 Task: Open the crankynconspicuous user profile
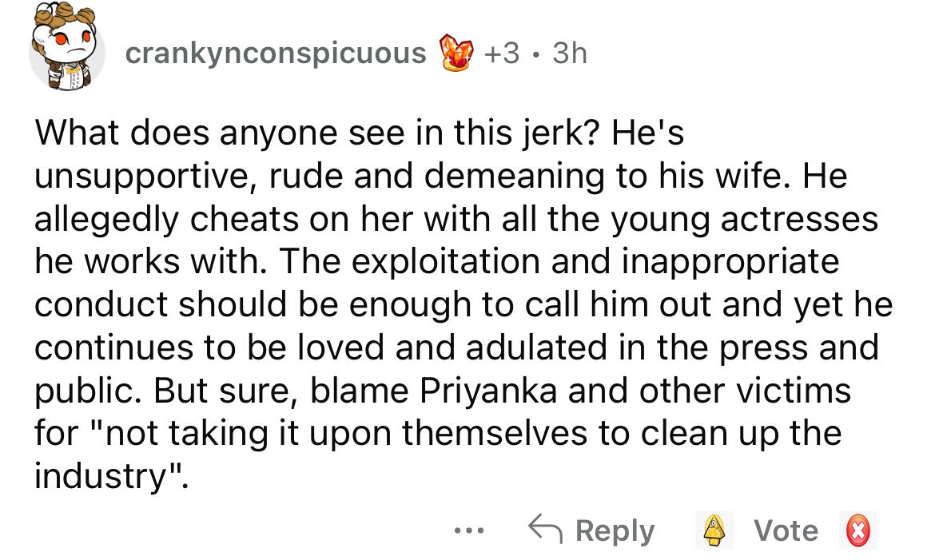click(276, 54)
